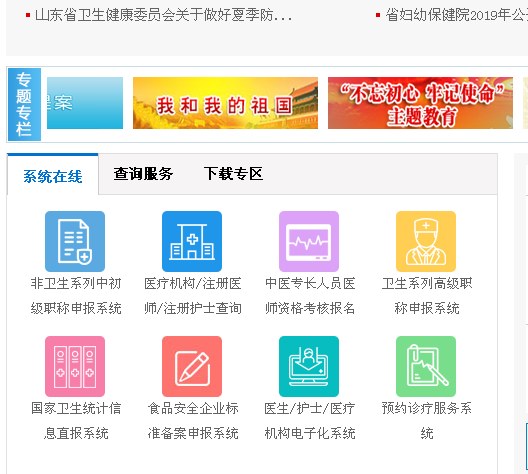Screen dimensions: 528x474
Task: Click the yellow doctor figure icon
Action: click(x=426, y=241)
